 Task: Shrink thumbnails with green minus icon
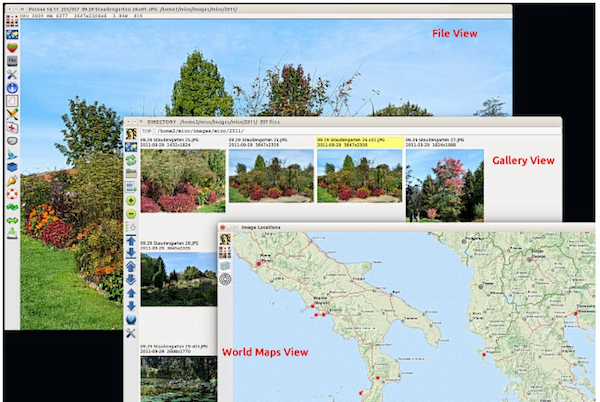pos(131,213)
